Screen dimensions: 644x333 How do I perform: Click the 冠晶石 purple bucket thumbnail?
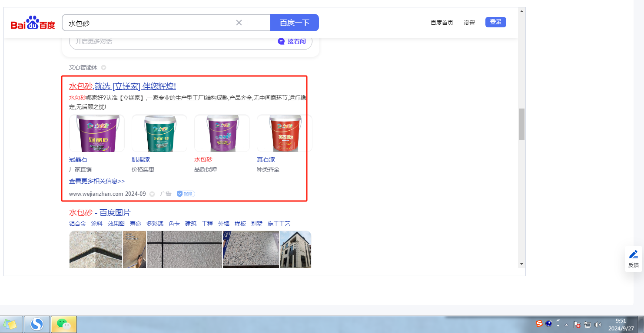97,133
